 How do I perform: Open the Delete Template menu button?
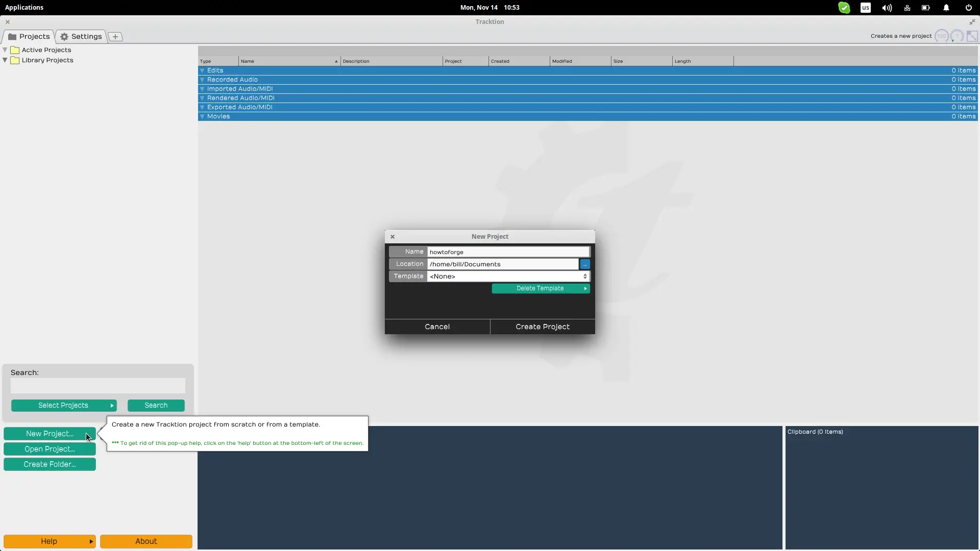541,289
